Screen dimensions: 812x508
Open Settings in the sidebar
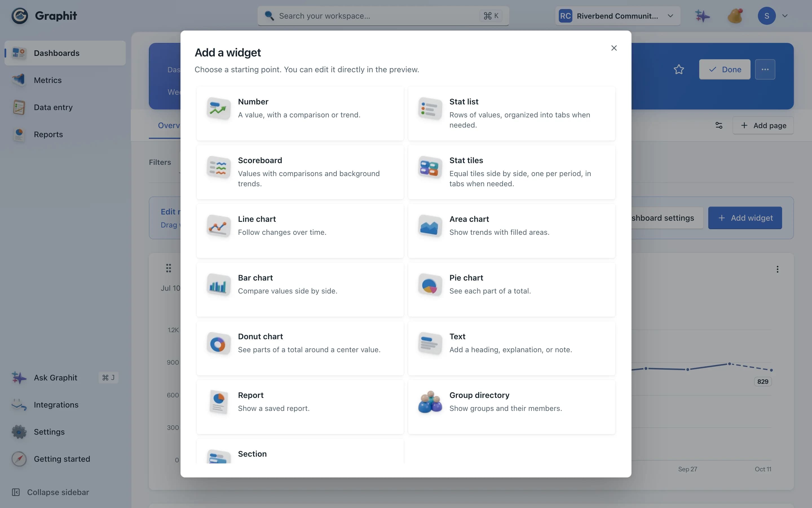click(x=65, y=432)
